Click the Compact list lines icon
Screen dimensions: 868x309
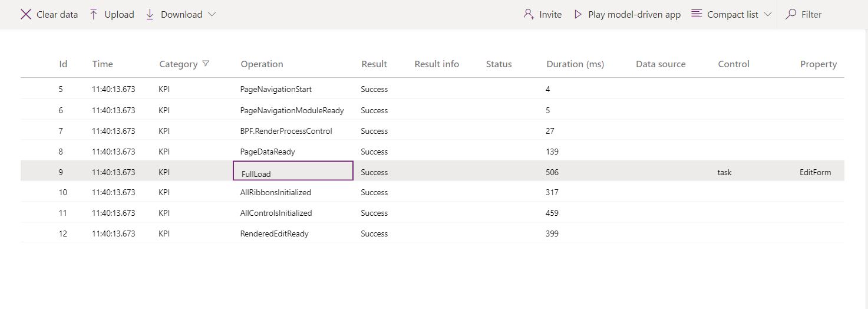pyautogui.click(x=697, y=14)
